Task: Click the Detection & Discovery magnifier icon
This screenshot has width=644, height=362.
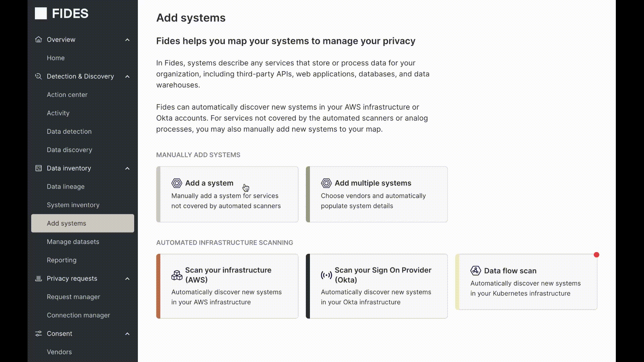Action: [39, 76]
